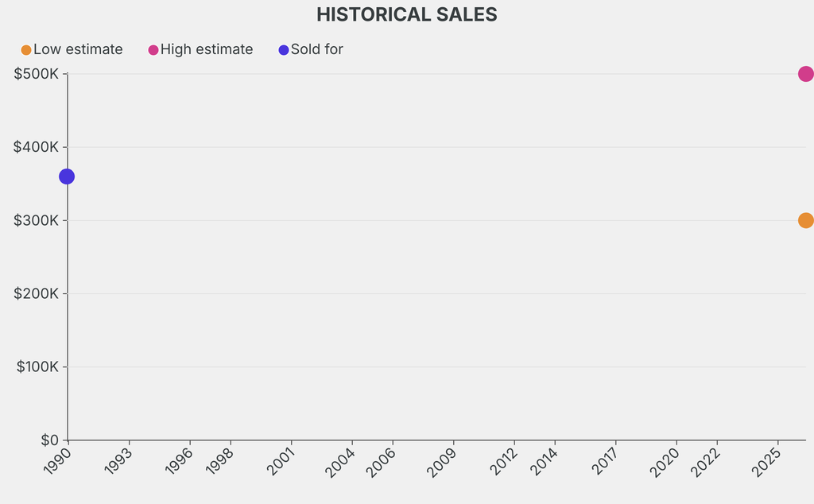Click the orange Low estimate legend dot

pos(26,50)
